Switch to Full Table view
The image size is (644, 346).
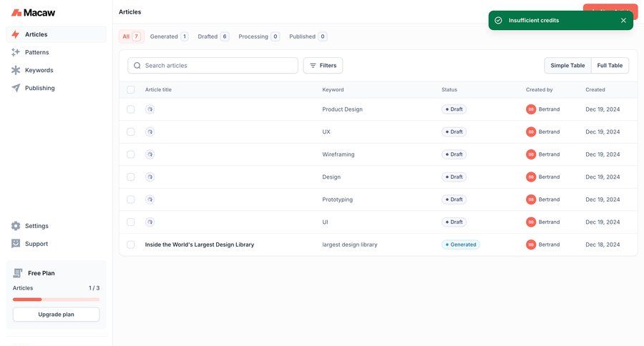(x=610, y=66)
